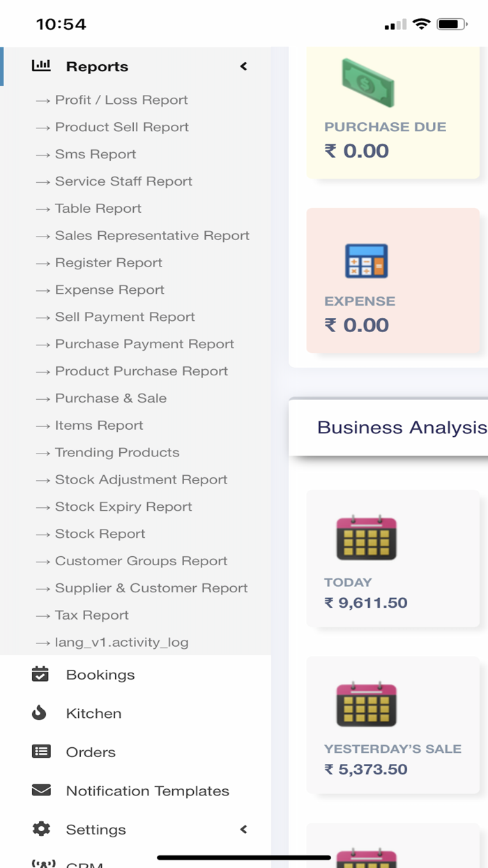Expand the Settings section chevron
Image resolution: width=488 pixels, height=868 pixels.
[243, 829]
